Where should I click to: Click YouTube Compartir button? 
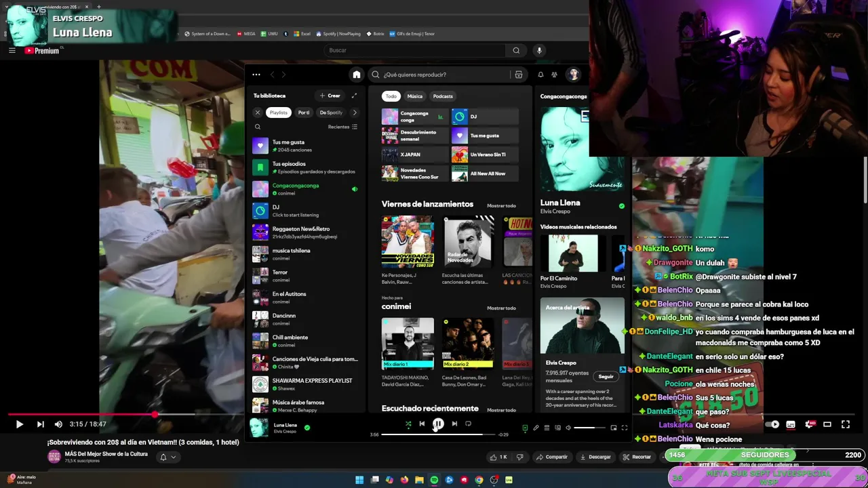[551, 457]
